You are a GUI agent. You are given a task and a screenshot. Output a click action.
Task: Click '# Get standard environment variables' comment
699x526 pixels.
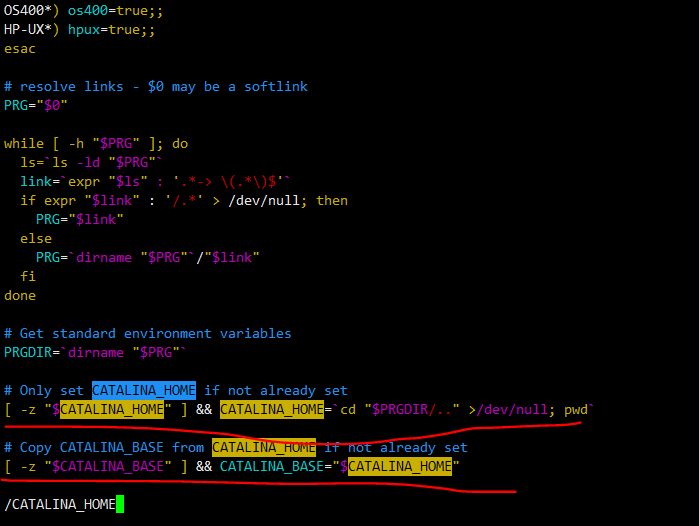[x=148, y=333]
